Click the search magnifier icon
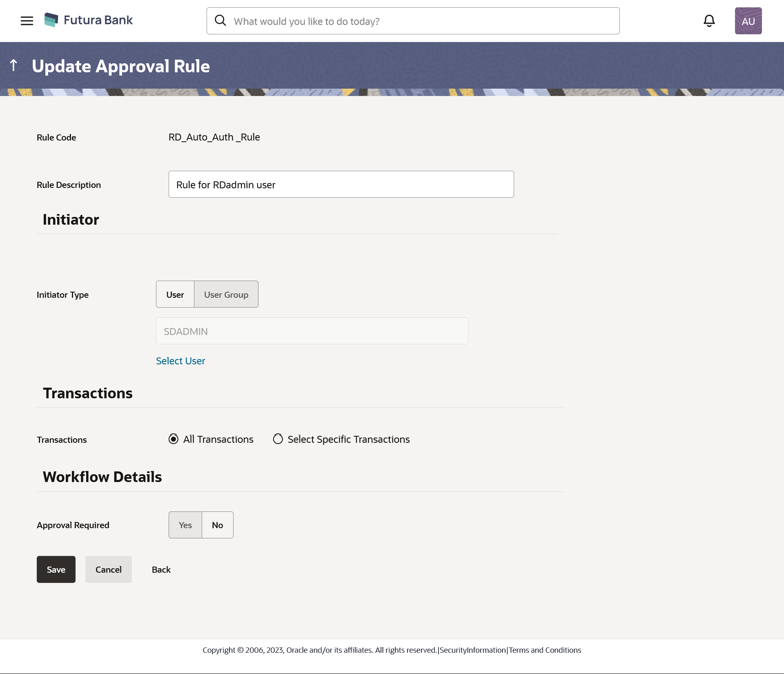Image resolution: width=784 pixels, height=674 pixels. coord(220,20)
